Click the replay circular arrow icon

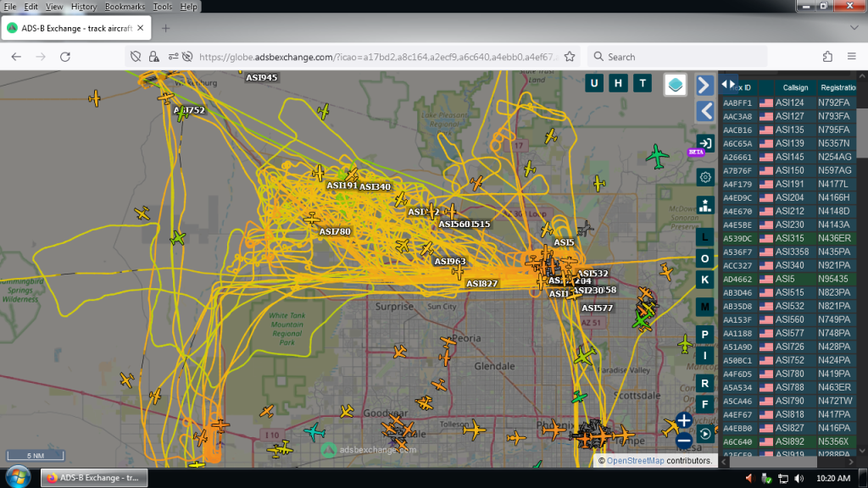[x=704, y=434]
